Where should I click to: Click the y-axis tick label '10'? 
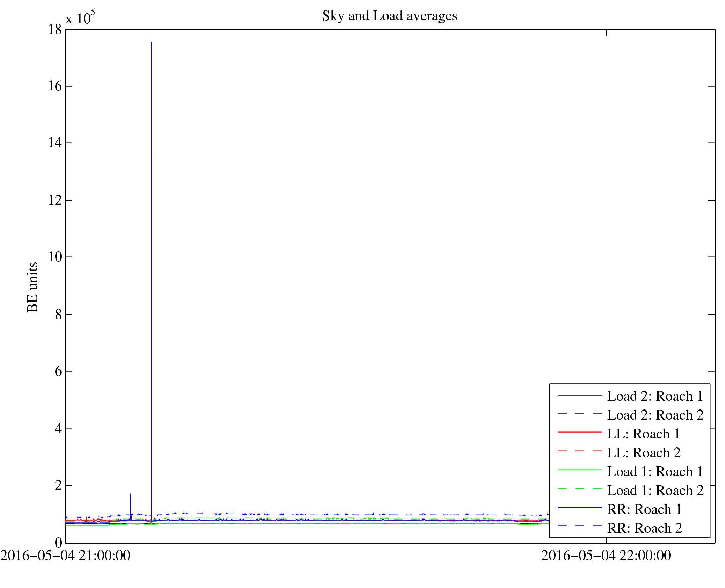pyautogui.click(x=55, y=257)
